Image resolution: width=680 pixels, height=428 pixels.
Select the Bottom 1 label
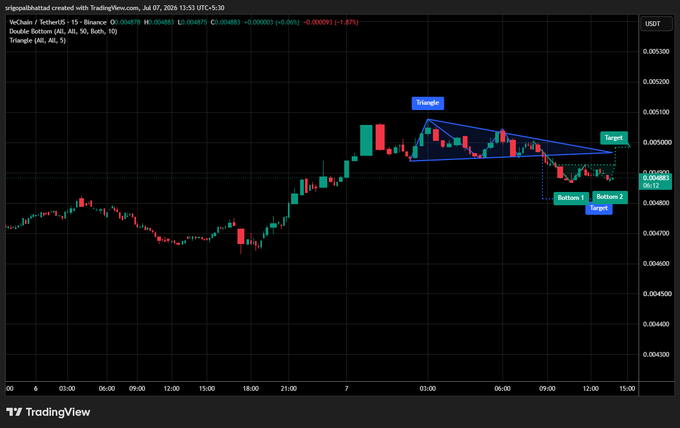(571, 198)
